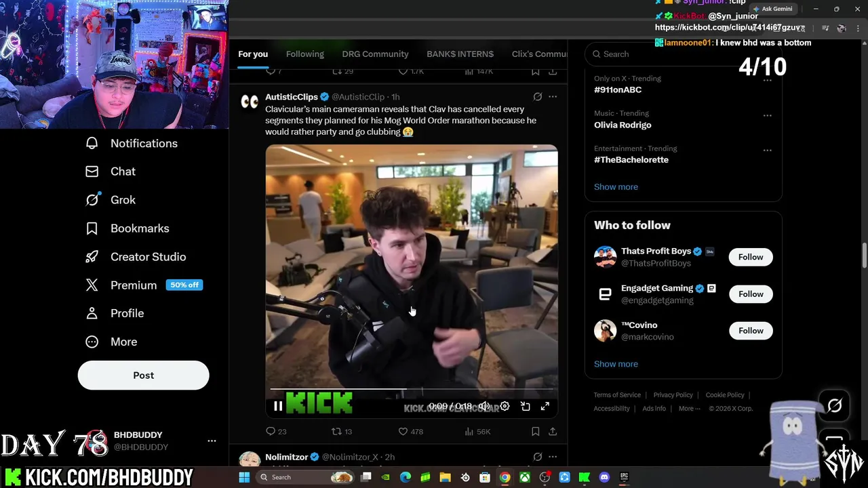Open Chat in the X sidebar

(110, 171)
